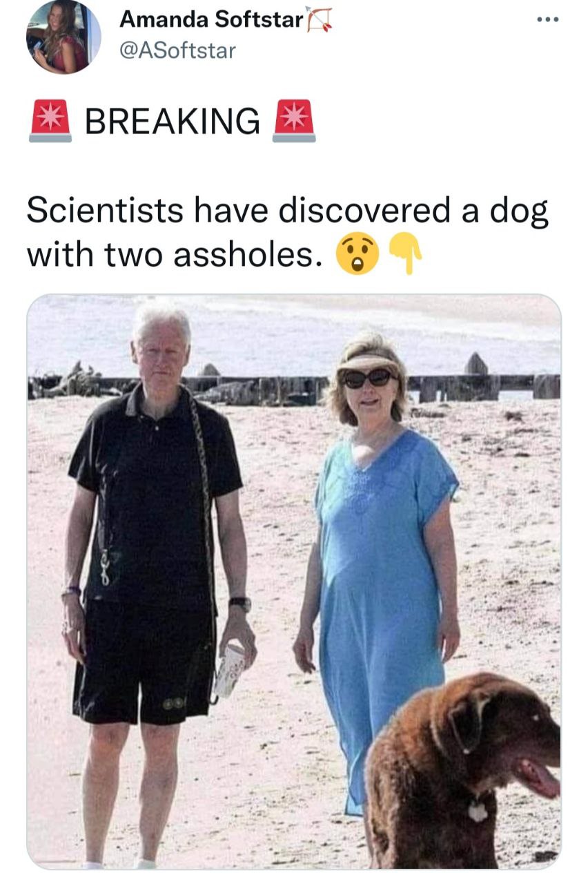Click the astonished face emoji
The height and width of the screenshot is (884, 588).
(357, 253)
